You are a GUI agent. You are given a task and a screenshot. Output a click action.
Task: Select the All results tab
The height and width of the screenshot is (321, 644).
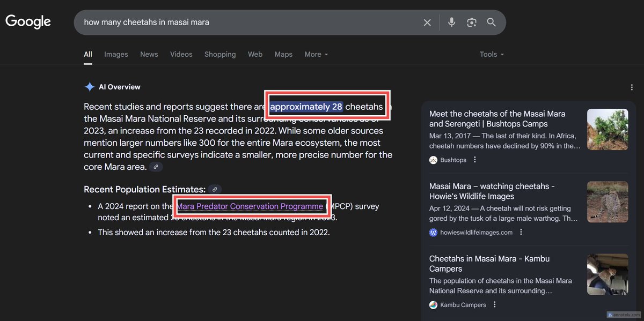[88, 54]
